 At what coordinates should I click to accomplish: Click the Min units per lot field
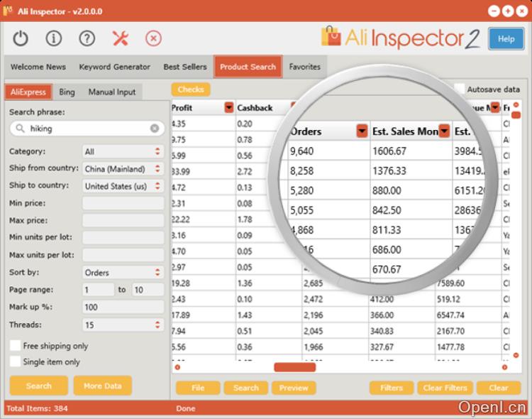123,237
